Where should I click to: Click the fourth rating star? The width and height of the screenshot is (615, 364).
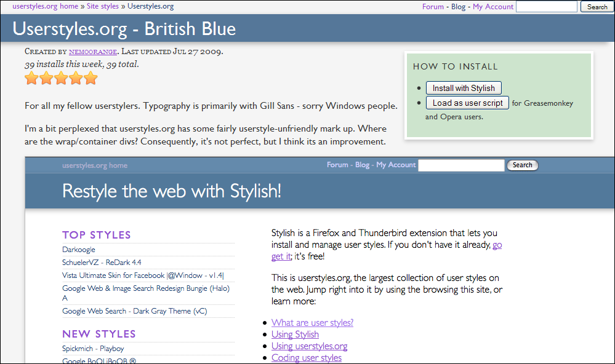76,78
